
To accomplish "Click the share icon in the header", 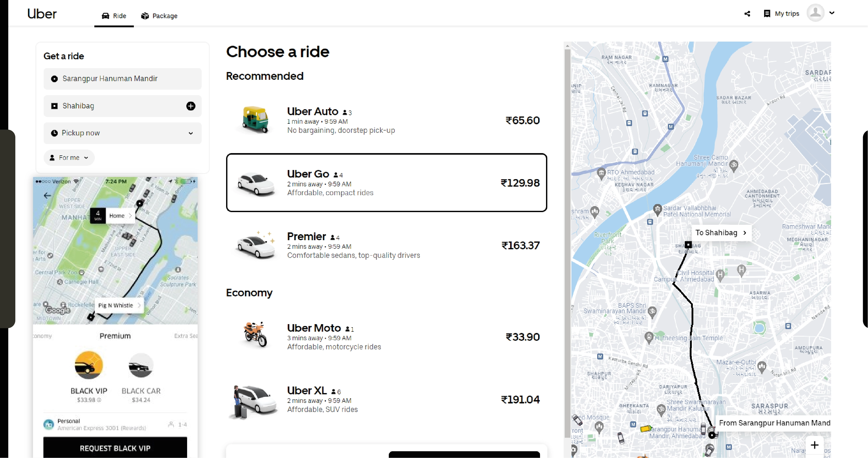I will (x=747, y=14).
